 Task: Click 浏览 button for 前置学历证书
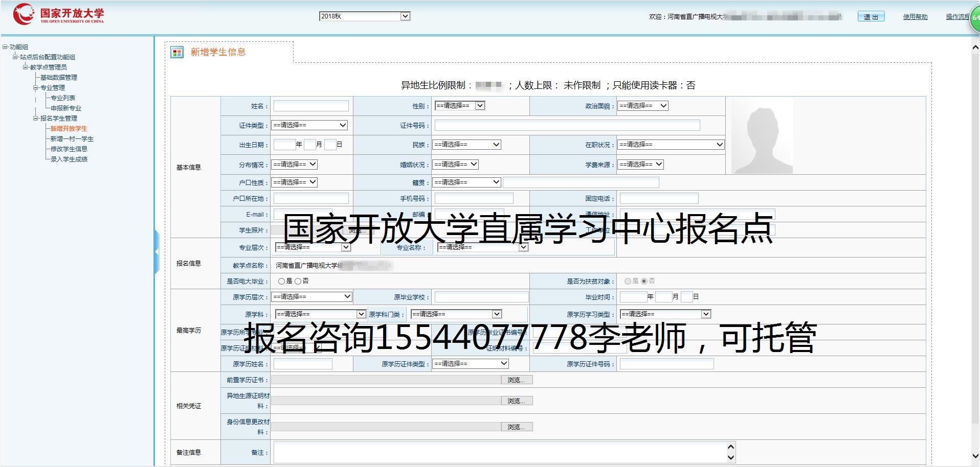(517, 380)
